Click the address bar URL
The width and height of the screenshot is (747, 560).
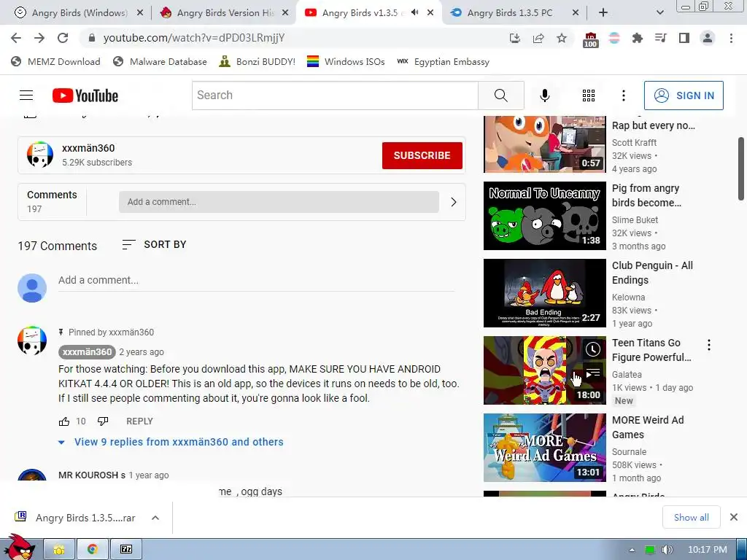pos(194,38)
